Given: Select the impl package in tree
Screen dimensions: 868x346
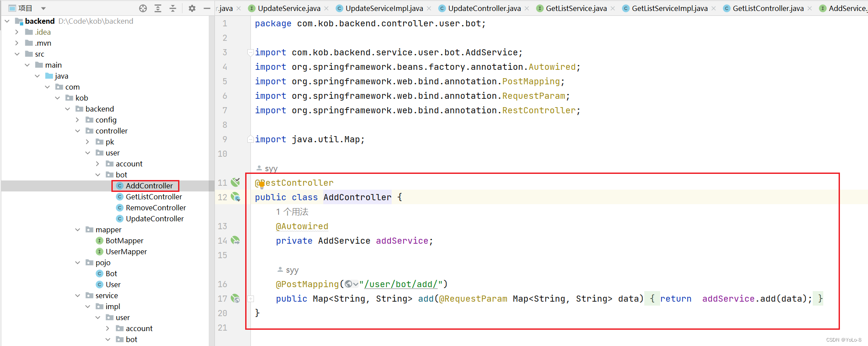Looking at the screenshot, I should pyautogui.click(x=113, y=306).
